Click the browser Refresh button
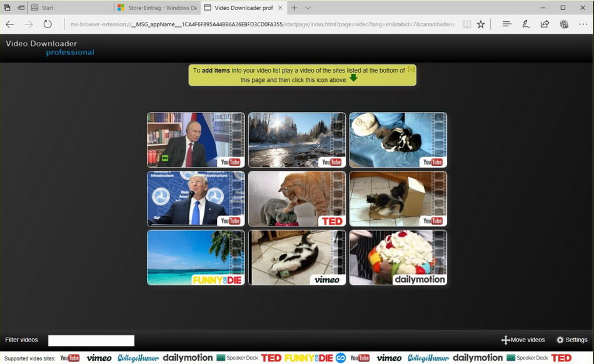 (48, 24)
